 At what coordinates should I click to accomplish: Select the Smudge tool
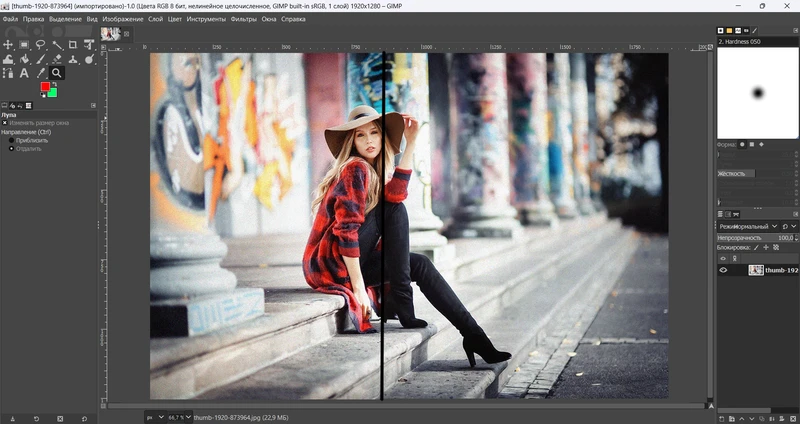coord(89,59)
